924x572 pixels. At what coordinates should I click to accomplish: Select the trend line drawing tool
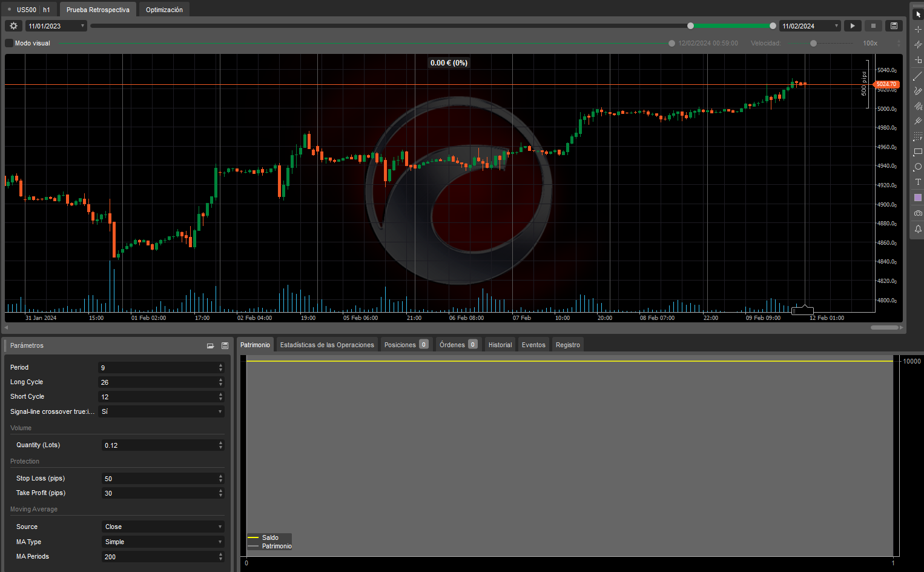(x=918, y=76)
